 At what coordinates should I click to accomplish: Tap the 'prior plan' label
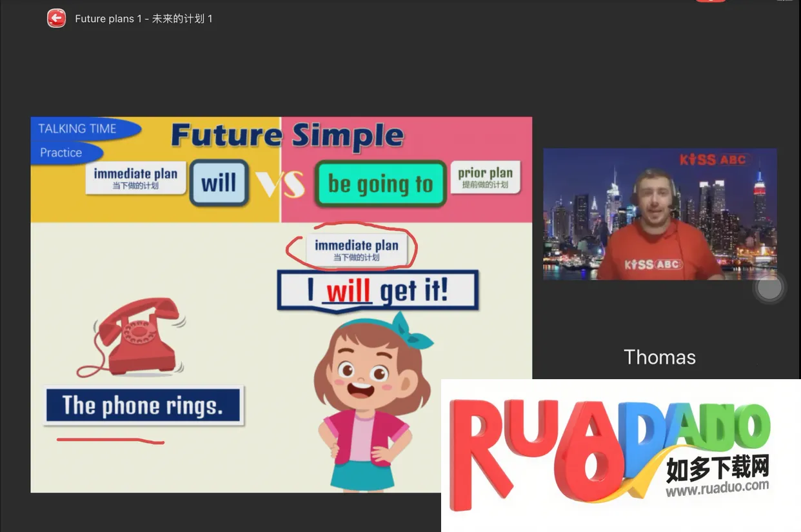coord(485,177)
